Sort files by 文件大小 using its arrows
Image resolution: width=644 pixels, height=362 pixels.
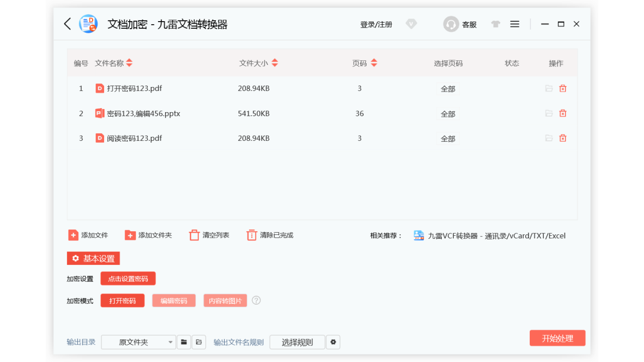click(x=275, y=63)
